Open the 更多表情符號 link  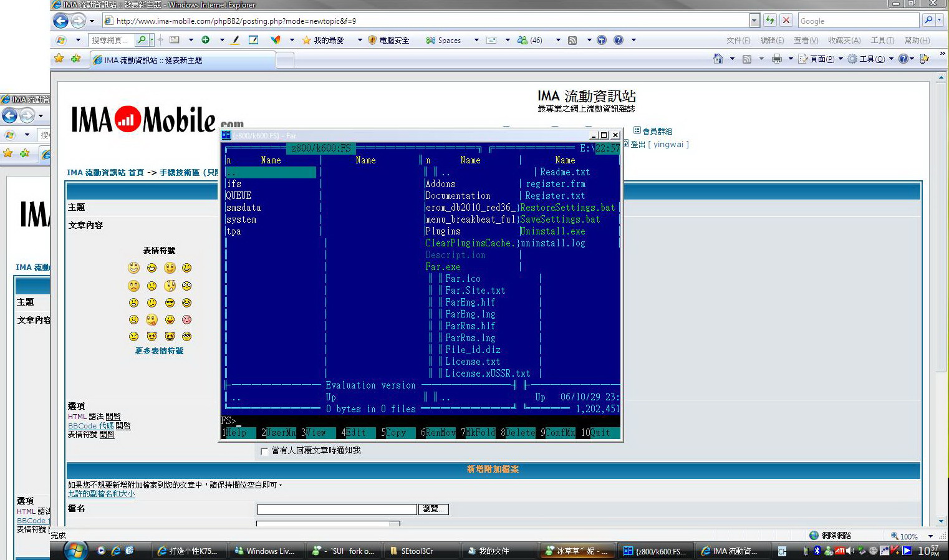(x=159, y=351)
